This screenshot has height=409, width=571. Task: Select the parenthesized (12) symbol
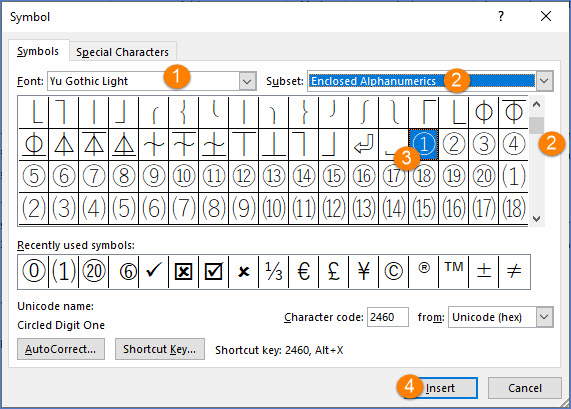tap(334, 208)
